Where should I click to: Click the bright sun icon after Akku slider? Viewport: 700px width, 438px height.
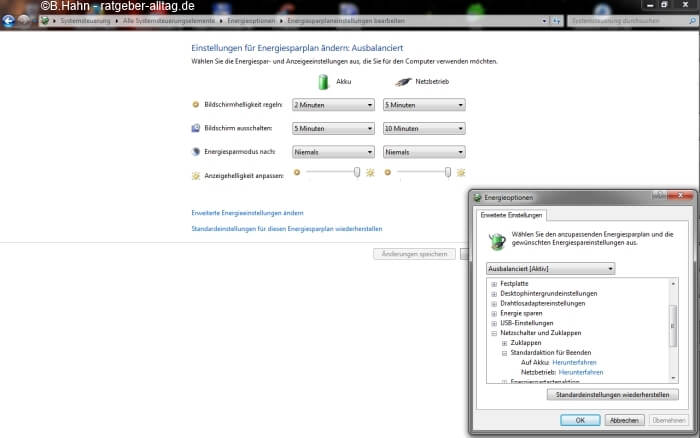pos(370,173)
